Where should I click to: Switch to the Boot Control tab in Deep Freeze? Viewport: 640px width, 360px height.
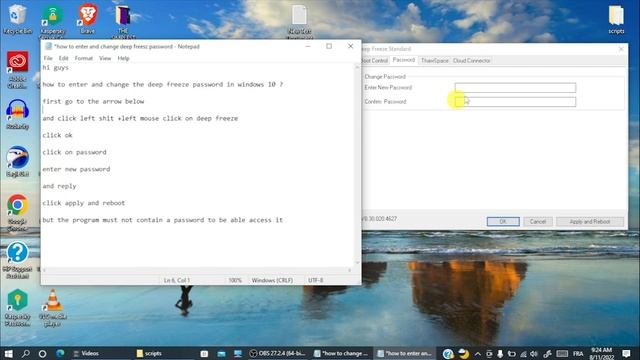pyautogui.click(x=375, y=60)
